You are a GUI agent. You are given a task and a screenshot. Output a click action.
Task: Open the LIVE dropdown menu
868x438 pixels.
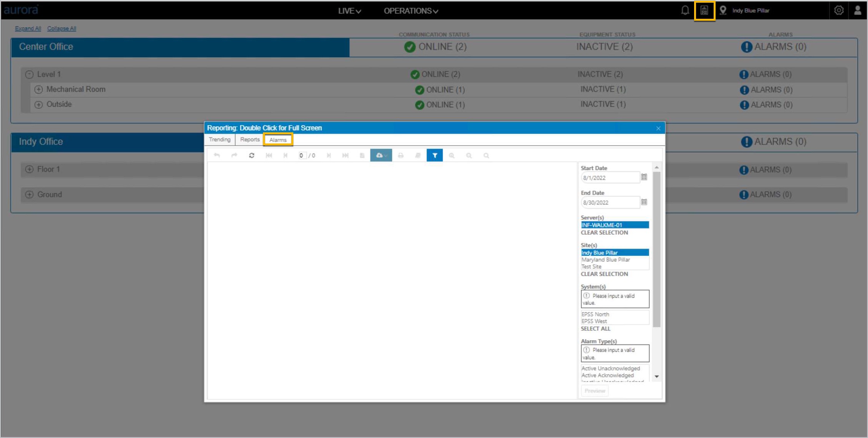[x=349, y=11]
